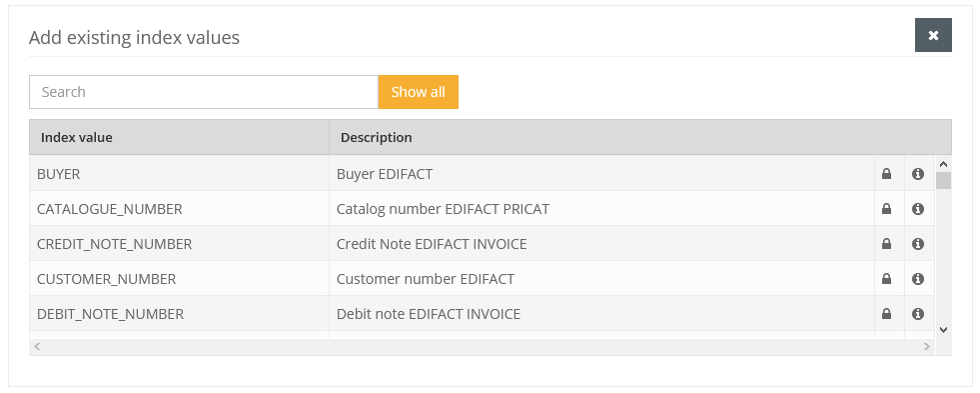Open info icon for DEBIT_NOTE_NUMBER
This screenshot has height=393, width=980.
click(917, 314)
